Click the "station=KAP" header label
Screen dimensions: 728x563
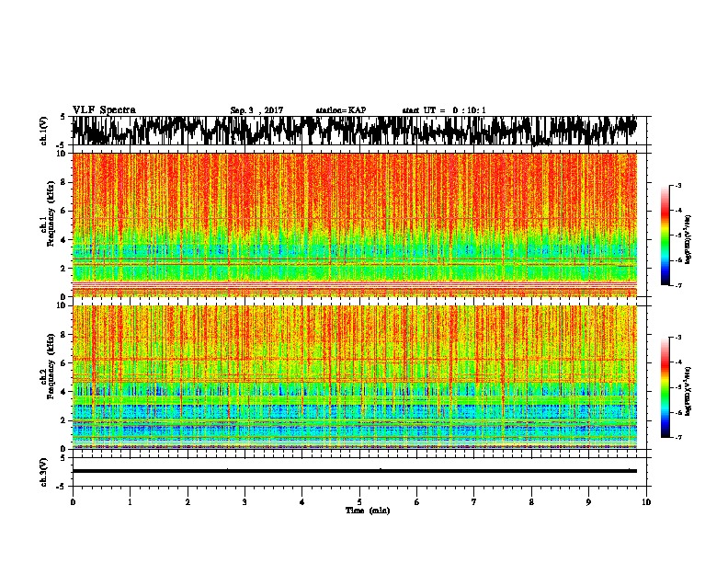(x=341, y=110)
